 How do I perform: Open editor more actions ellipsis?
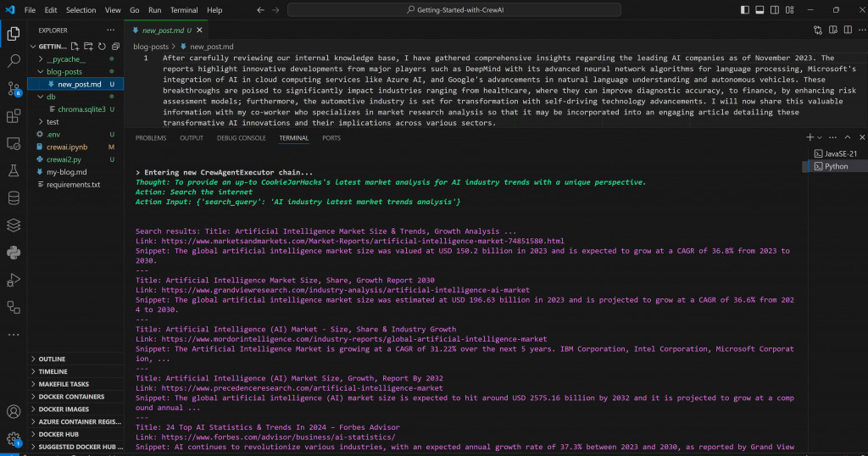coord(862,31)
